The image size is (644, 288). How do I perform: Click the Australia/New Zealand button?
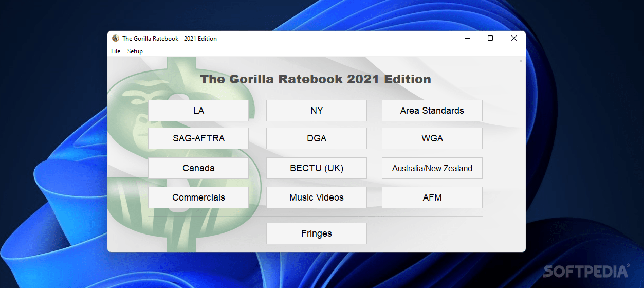pyautogui.click(x=432, y=168)
